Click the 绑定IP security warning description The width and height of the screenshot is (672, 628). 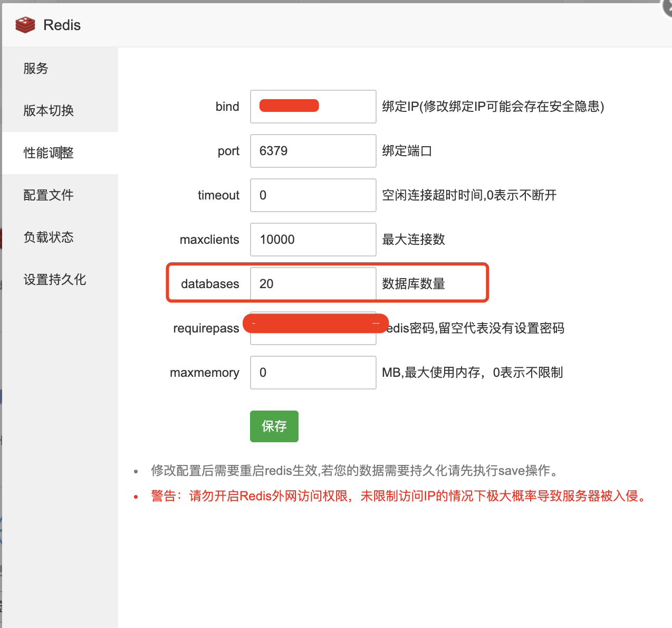click(x=493, y=107)
